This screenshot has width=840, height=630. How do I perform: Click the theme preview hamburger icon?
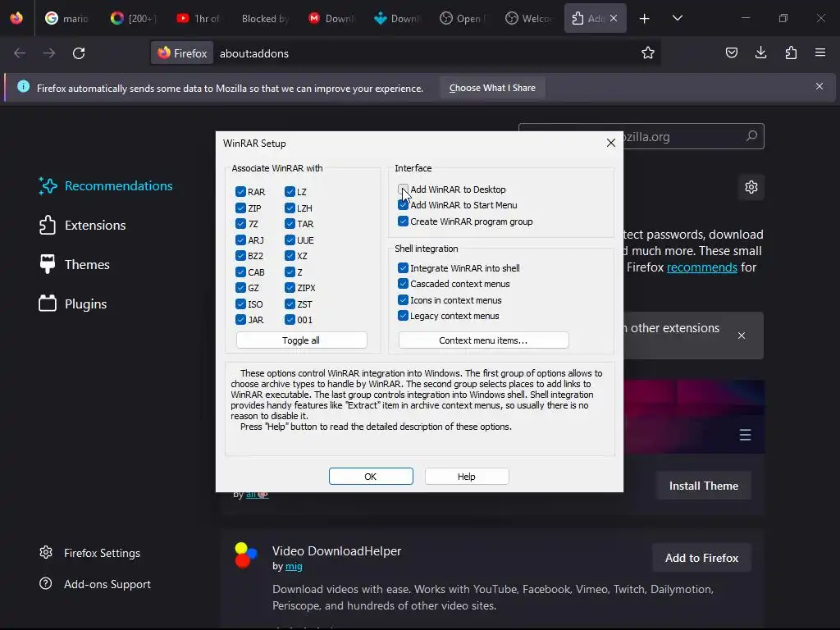(745, 435)
